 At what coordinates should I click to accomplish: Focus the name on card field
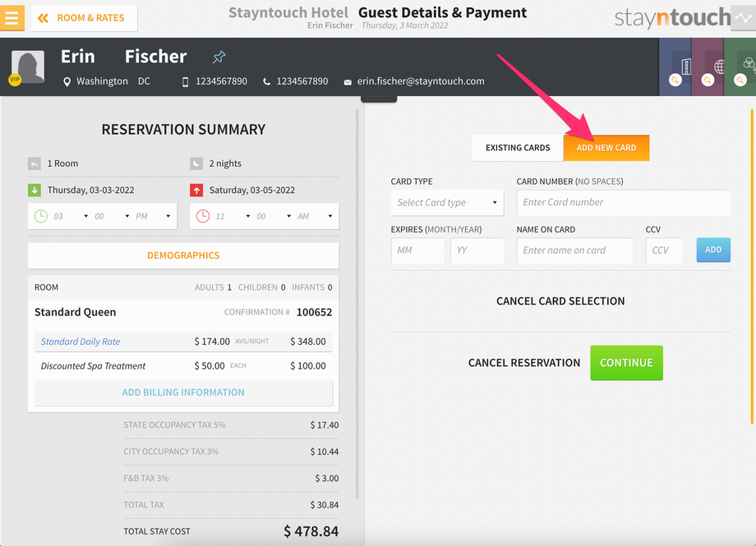pos(574,250)
